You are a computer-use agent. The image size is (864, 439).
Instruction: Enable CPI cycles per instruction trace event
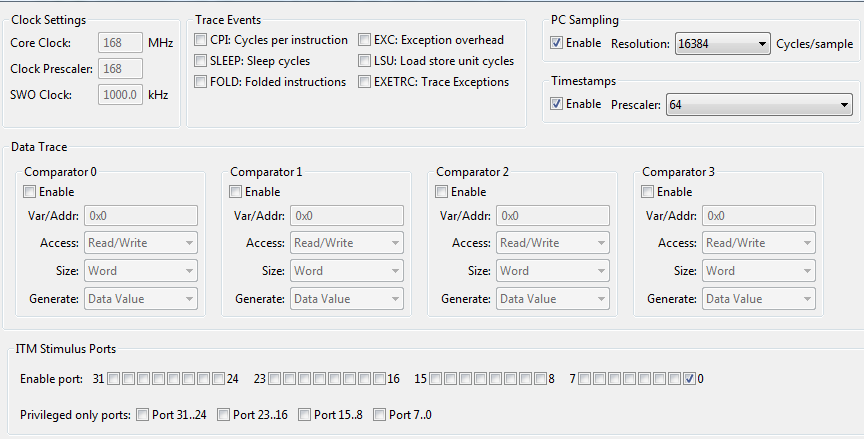click(202, 40)
